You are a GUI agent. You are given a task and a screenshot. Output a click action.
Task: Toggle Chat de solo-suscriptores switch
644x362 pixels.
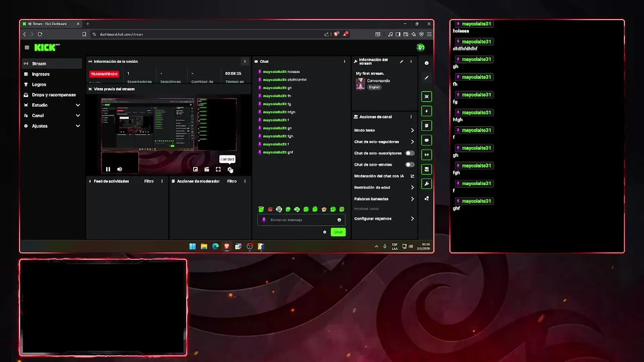(x=410, y=153)
